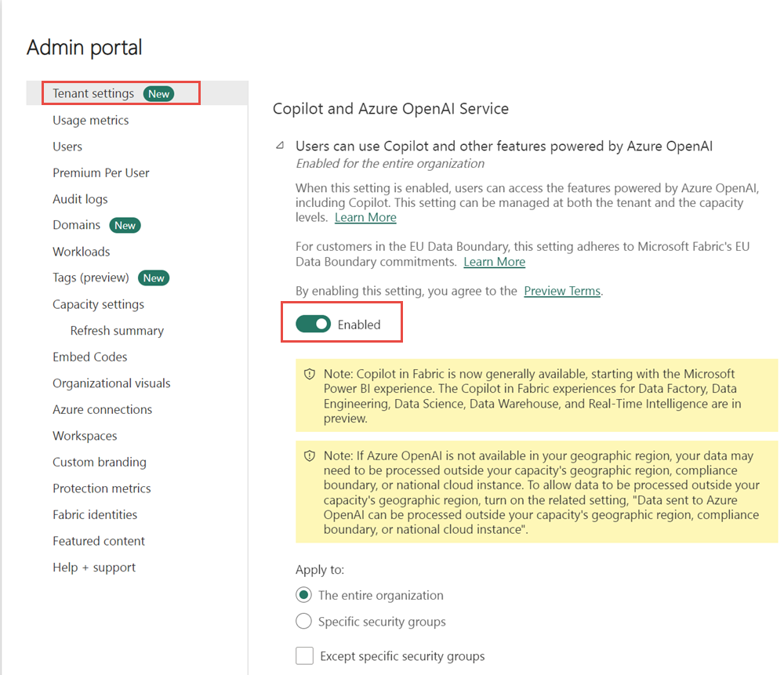Open Usage metrics
Viewport: 784px width, 675px height.
(x=90, y=120)
